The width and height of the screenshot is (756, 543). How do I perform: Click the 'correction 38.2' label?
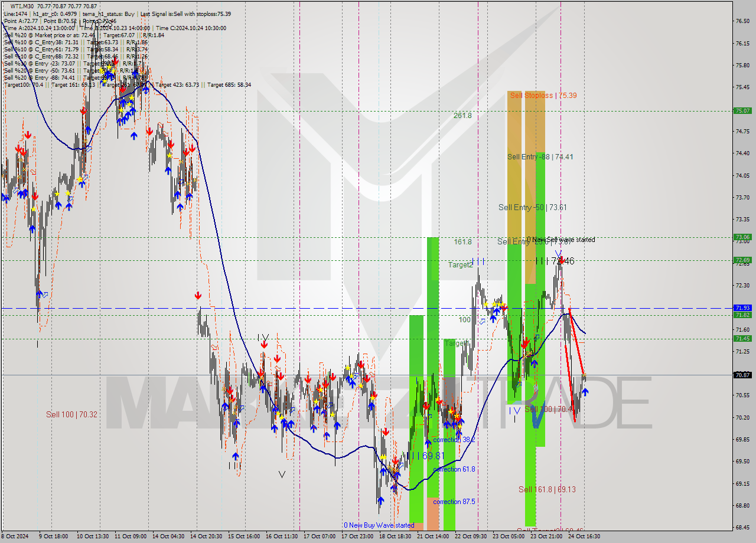(454, 440)
